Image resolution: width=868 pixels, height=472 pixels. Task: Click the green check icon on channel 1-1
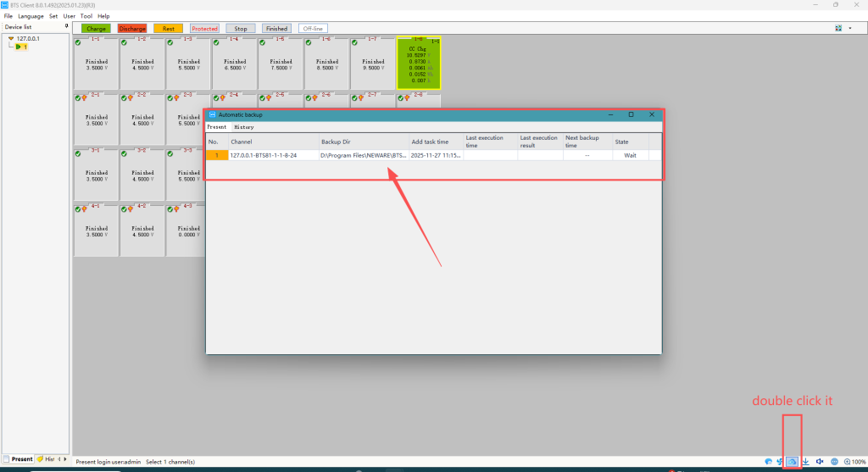click(x=78, y=42)
